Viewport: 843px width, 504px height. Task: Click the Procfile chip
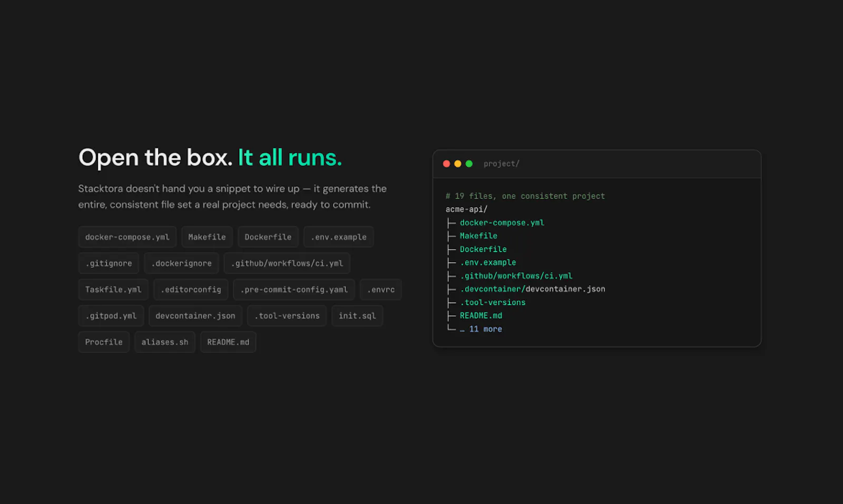pyautogui.click(x=104, y=342)
